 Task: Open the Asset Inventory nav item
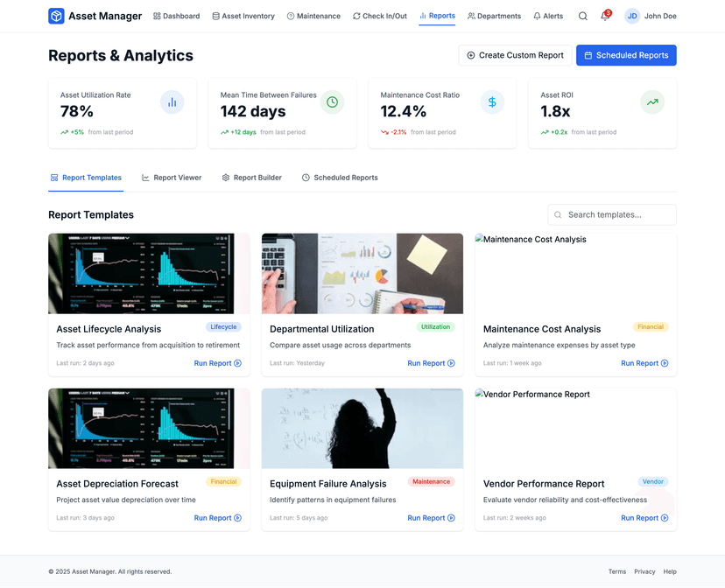[x=243, y=16]
